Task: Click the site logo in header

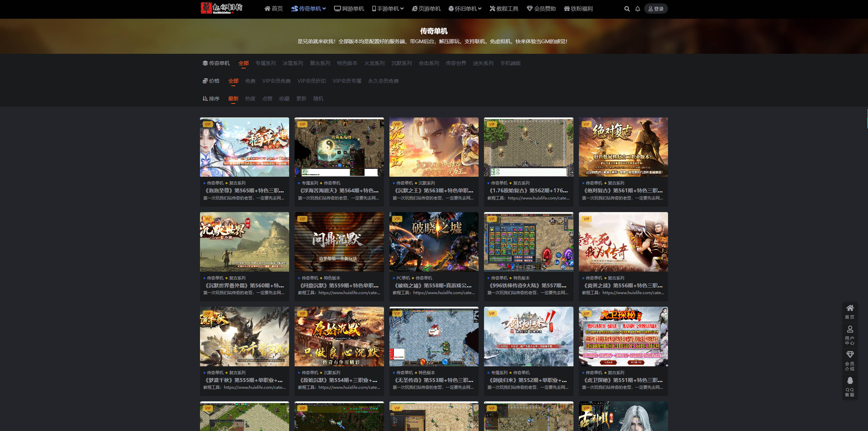Action: (x=221, y=8)
